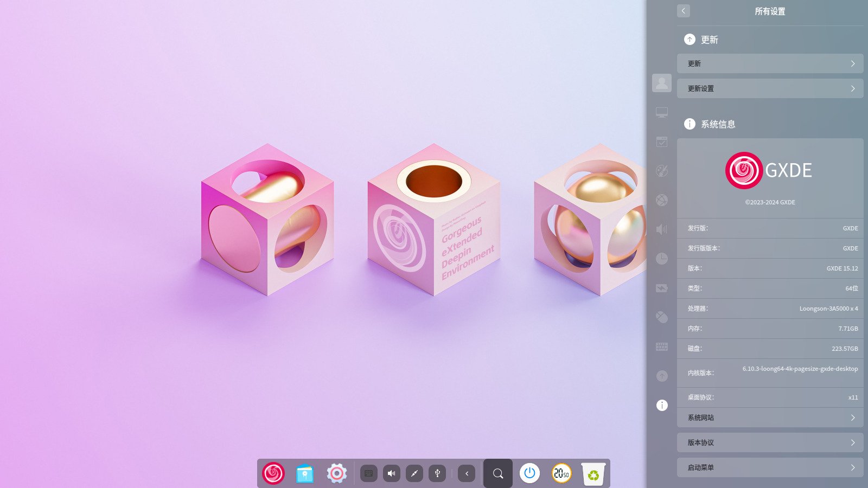868x488 pixels.
Task: Open the 启动菜单 entry
Action: pyautogui.click(x=770, y=467)
